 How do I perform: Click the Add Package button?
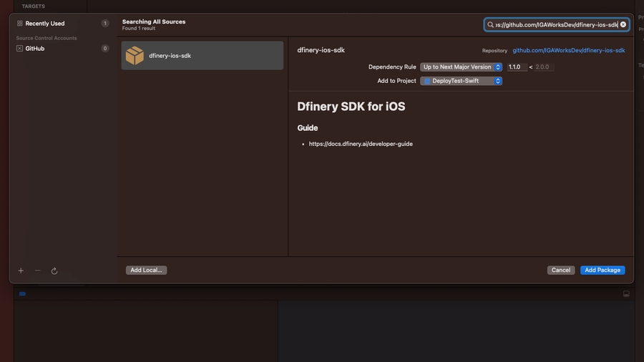coord(602,270)
